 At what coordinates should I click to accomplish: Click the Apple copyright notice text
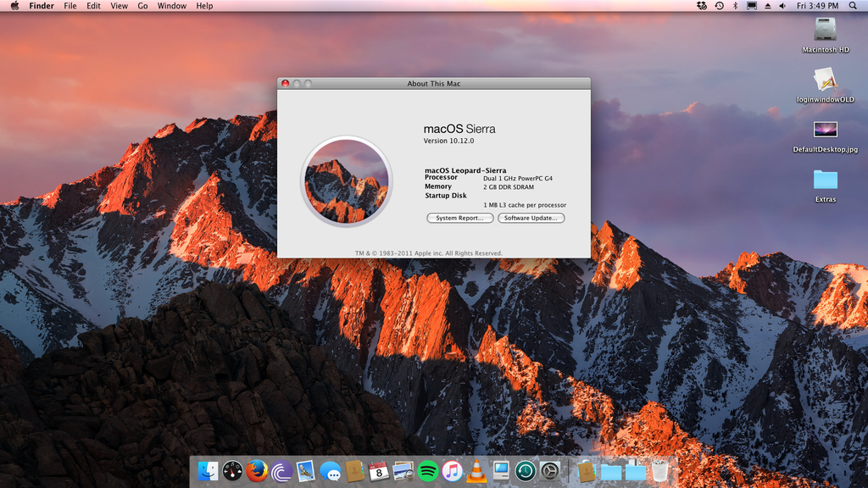tap(429, 253)
